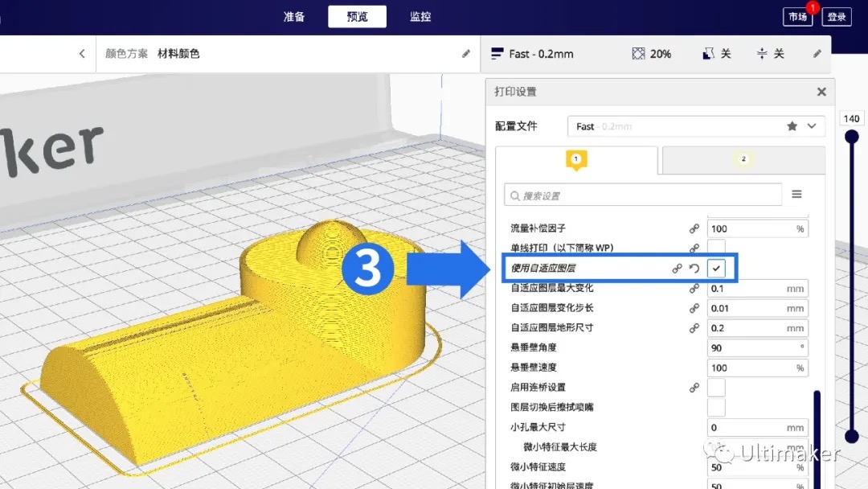Click the link icon for 自适应图层地形尺寸

coord(694,328)
